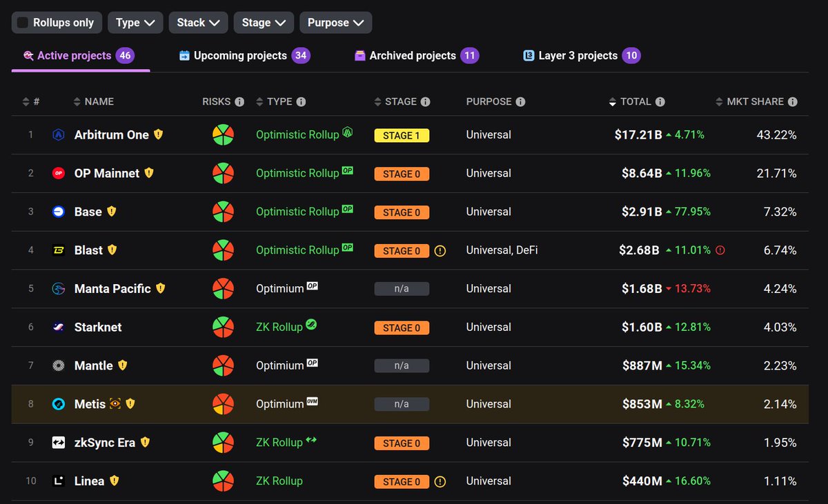The width and height of the screenshot is (828, 504).
Task: Click the Arbitrum One shield warning icon
Action: pyautogui.click(x=158, y=134)
